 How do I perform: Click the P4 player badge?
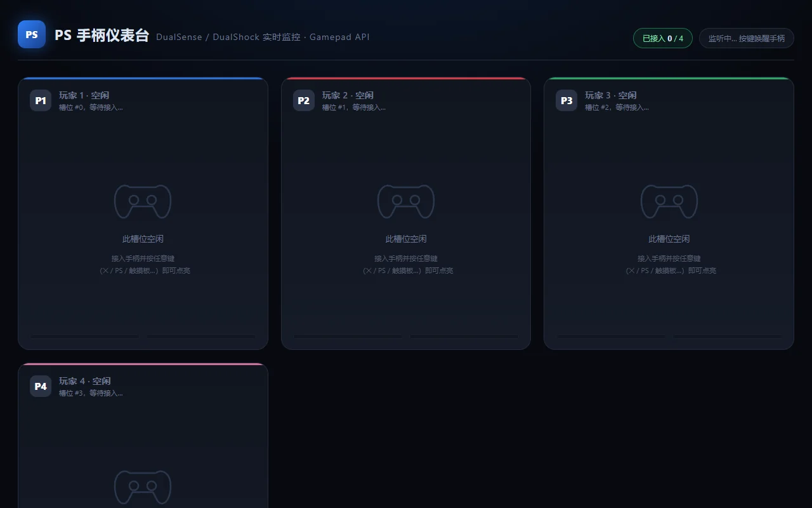[41, 386]
